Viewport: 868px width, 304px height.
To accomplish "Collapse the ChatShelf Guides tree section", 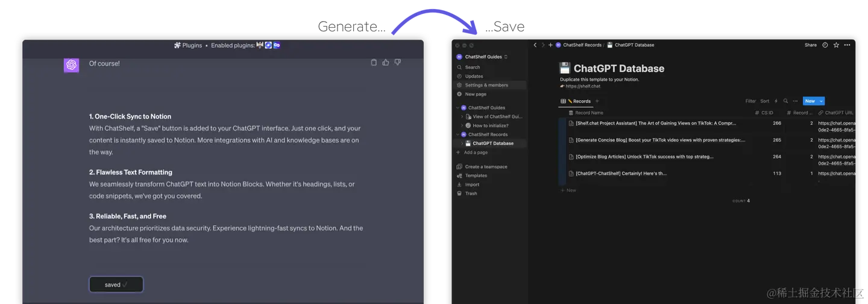I will click(458, 107).
